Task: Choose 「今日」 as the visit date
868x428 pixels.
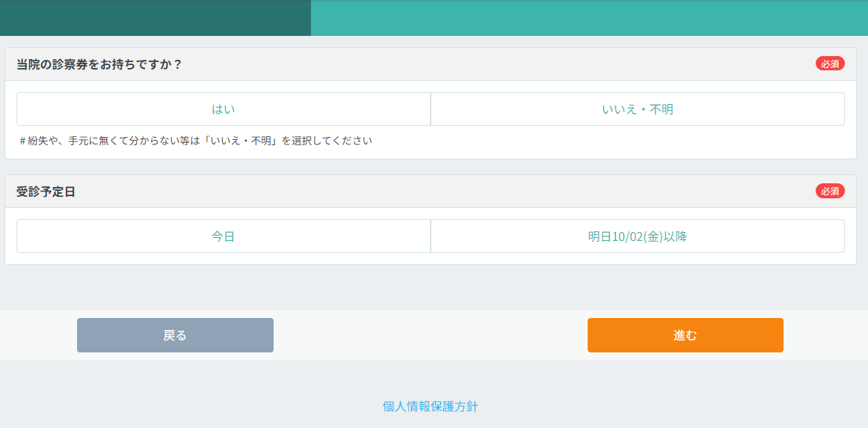Action: click(x=224, y=236)
